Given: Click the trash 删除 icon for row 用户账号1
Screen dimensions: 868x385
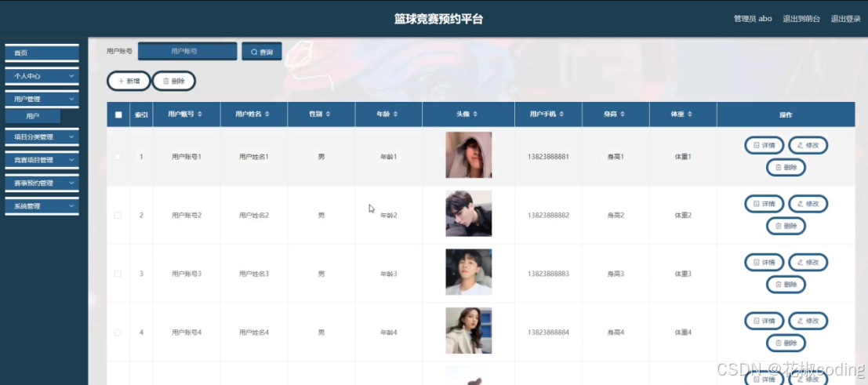Looking at the screenshot, I should 779,167.
